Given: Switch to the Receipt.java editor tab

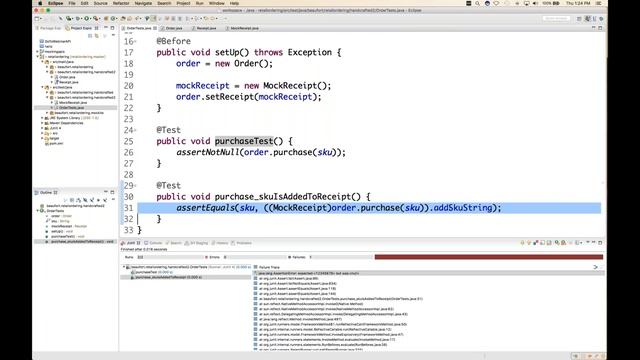Looking at the screenshot, I should point(204,28).
